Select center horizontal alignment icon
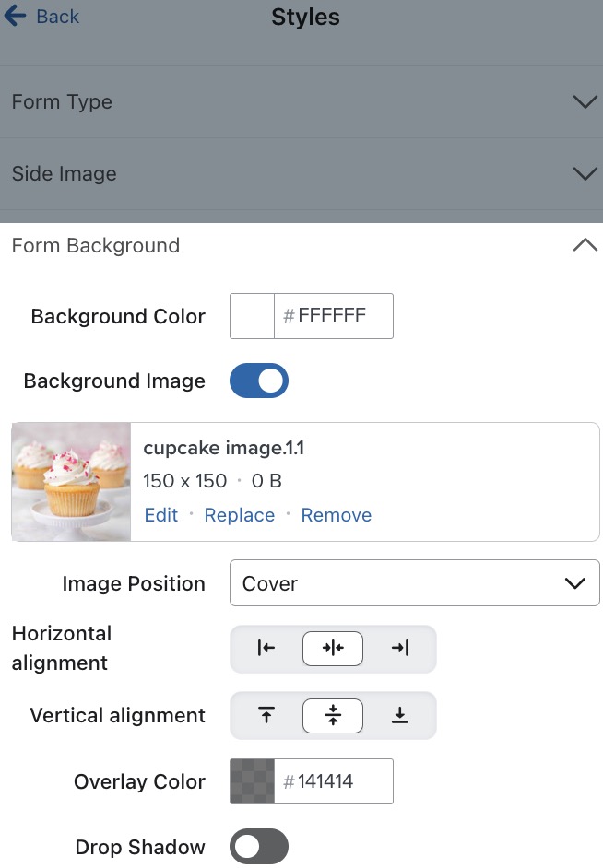Screen dimensions: 603x868 coord(332,648)
